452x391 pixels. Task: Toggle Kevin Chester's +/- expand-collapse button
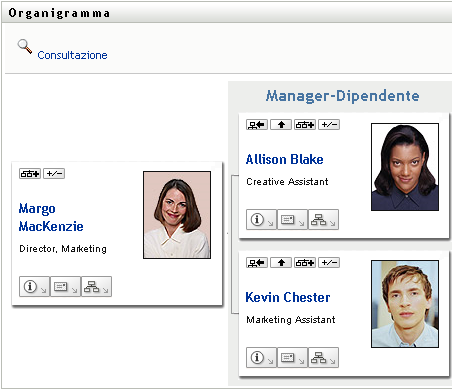tap(329, 263)
